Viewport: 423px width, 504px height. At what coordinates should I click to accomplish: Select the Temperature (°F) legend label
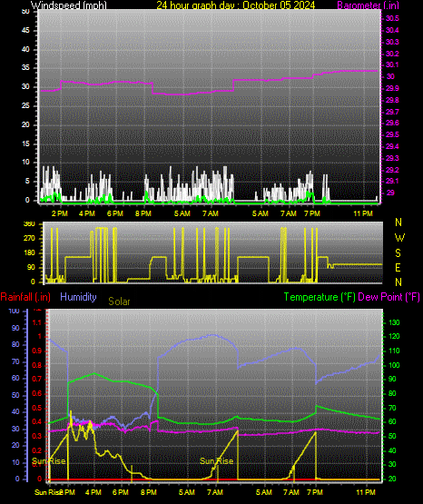coord(320,297)
